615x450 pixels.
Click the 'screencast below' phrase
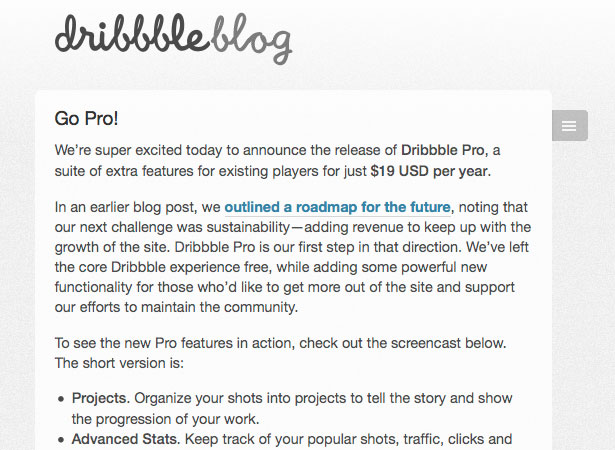point(448,343)
